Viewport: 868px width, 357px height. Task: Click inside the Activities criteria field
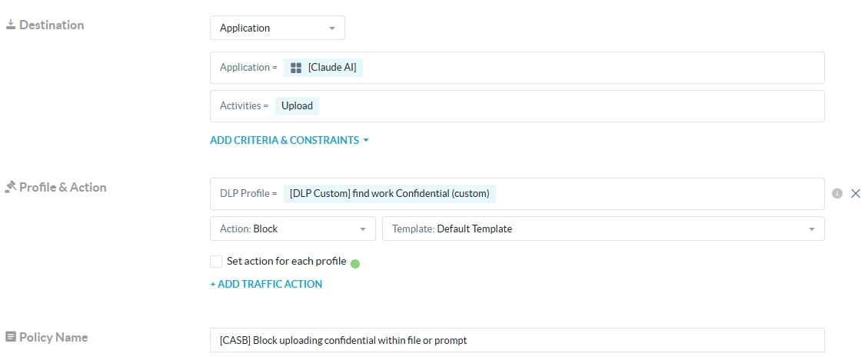pyautogui.click(x=517, y=106)
